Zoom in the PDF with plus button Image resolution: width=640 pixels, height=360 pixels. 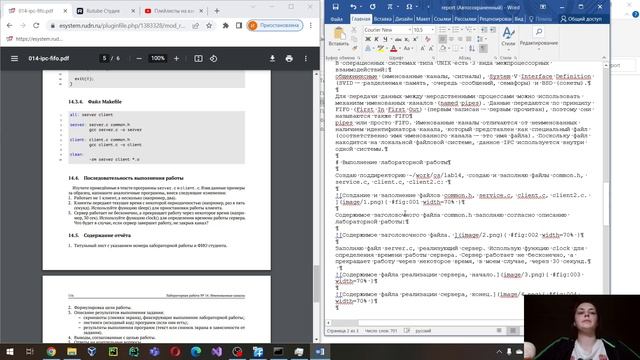coord(176,58)
